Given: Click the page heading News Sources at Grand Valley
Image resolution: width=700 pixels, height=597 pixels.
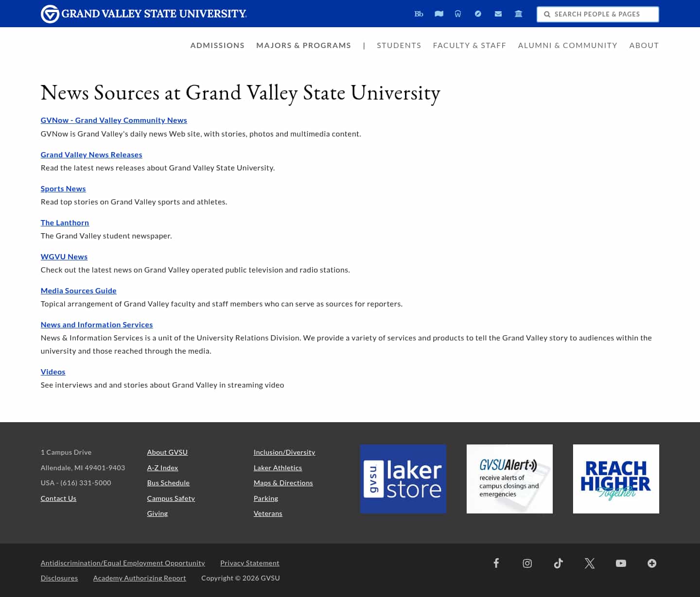Looking at the screenshot, I should pyautogui.click(x=240, y=93).
